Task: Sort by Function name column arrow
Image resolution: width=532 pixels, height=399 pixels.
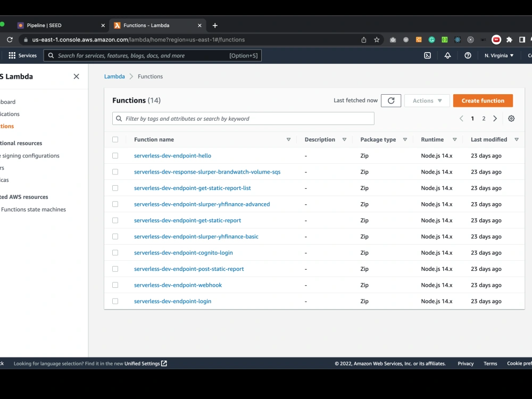Action: pyautogui.click(x=288, y=139)
